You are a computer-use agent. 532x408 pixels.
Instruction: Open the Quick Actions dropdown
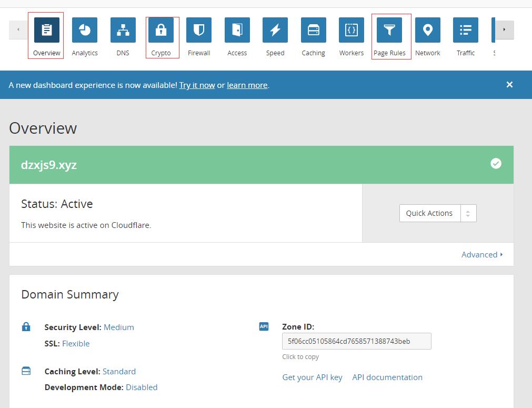438,213
